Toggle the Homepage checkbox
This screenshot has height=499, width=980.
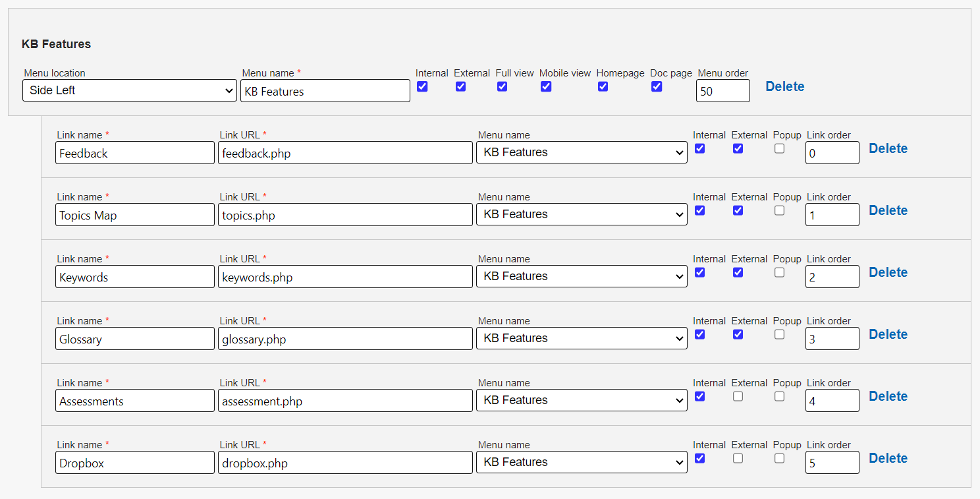[603, 86]
